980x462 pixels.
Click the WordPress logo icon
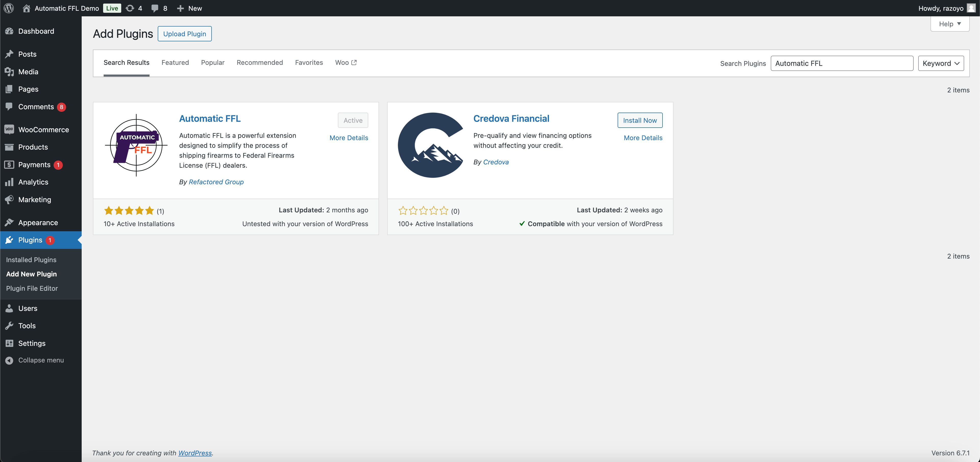(9, 8)
